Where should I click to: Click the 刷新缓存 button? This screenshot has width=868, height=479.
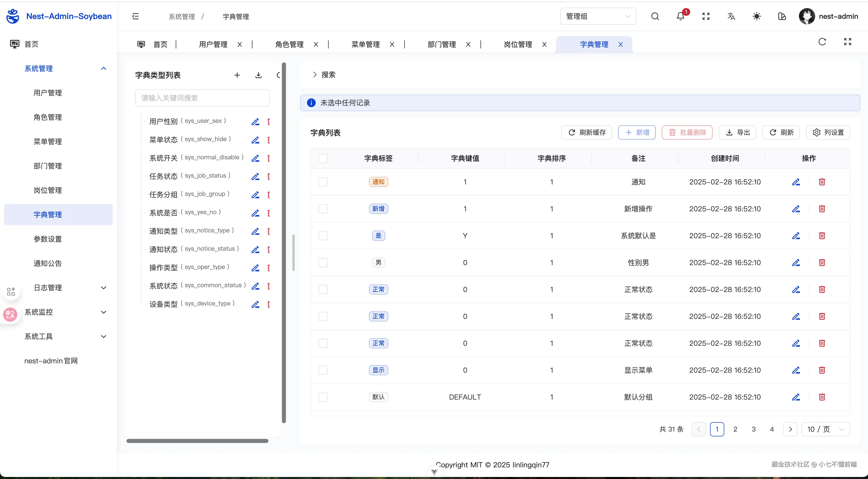pos(587,133)
